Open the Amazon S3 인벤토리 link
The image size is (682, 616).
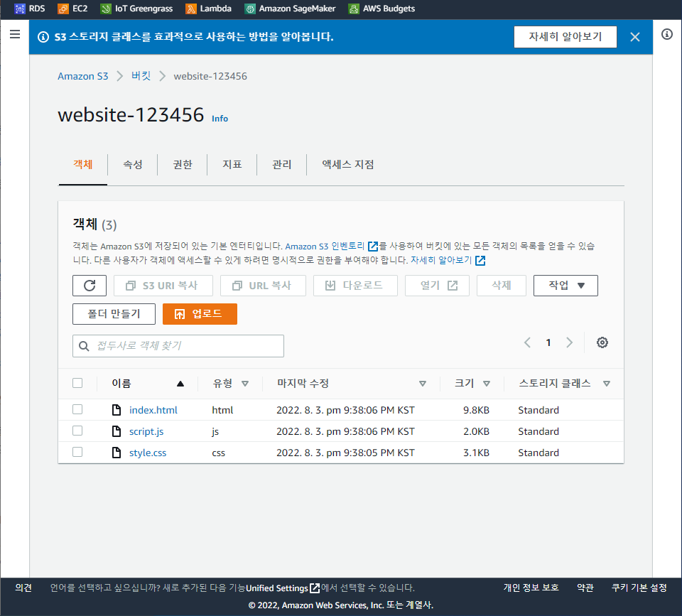tap(325, 247)
